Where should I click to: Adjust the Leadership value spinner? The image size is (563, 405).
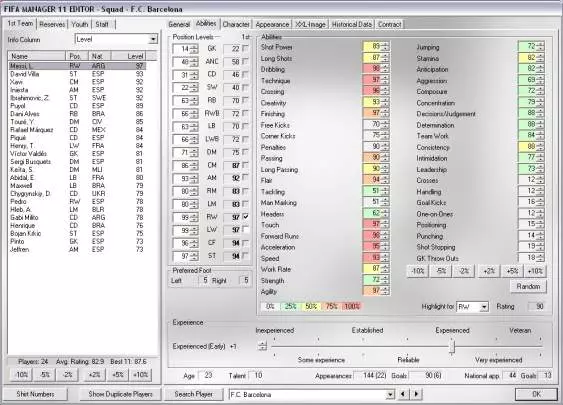(x=540, y=169)
